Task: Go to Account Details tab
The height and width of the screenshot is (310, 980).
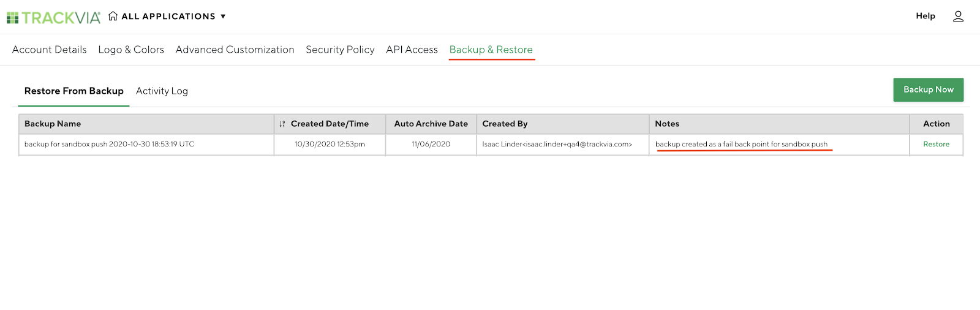Action: coord(50,50)
